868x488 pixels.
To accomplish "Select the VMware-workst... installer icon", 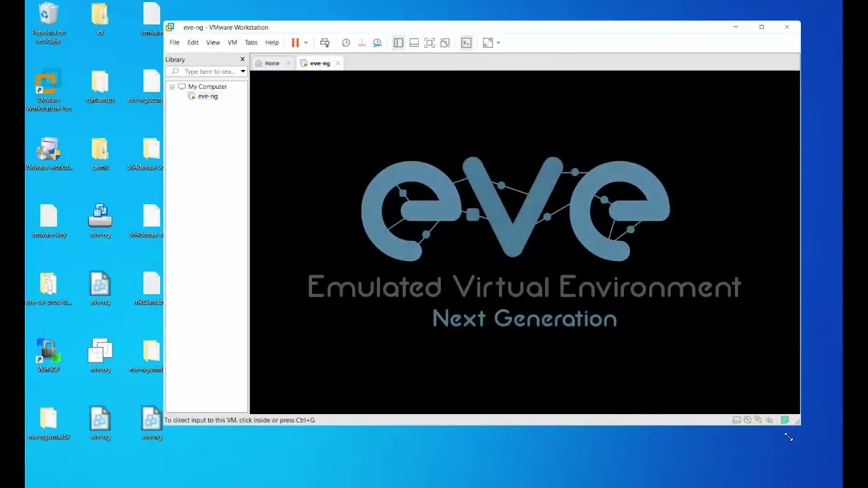I will [48, 154].
